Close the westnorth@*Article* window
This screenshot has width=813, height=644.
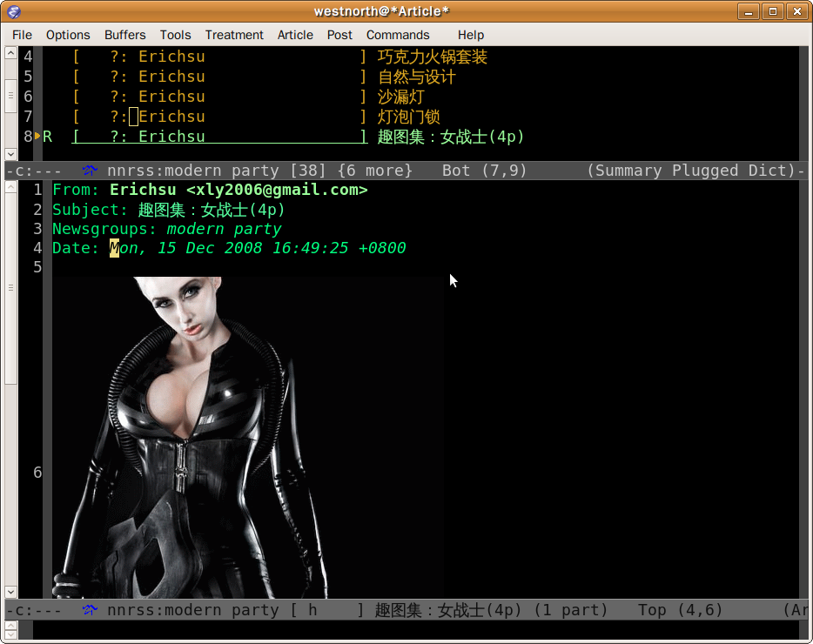tap(797, 11)
